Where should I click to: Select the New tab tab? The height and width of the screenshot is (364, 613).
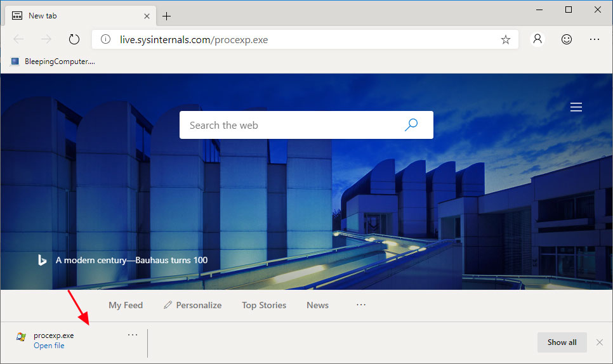click(81, 16)
